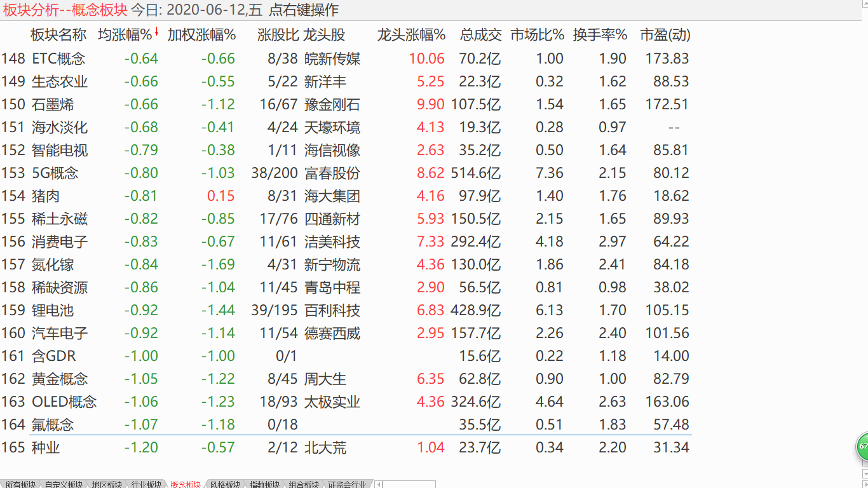This screenshot has height=488, width=868.
Task: Select the 种业 sector row
Action: [x=346, y=447]
